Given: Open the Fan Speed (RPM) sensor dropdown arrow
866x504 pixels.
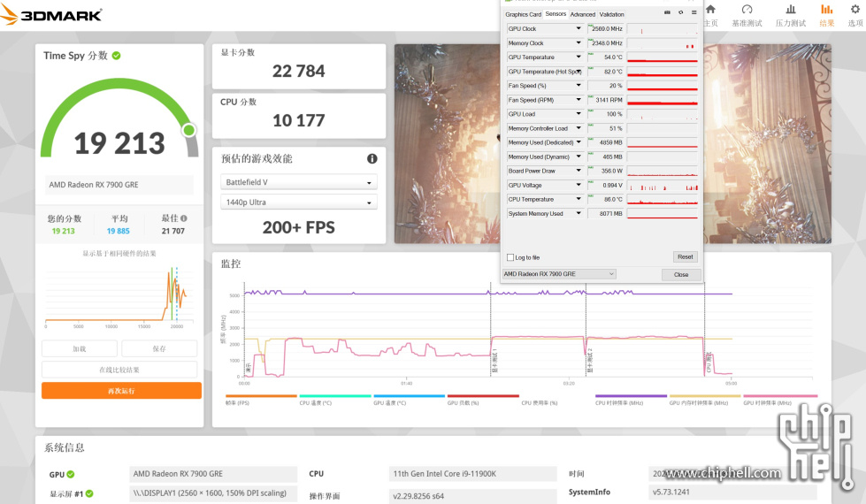Looking at the screenshot, I should [x=579, y=100].
